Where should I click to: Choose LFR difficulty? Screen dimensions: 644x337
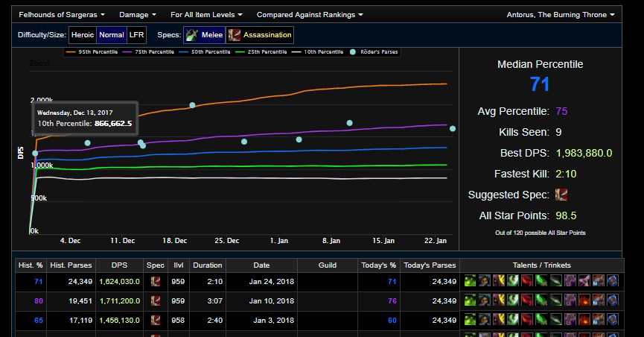pos(136,35)
